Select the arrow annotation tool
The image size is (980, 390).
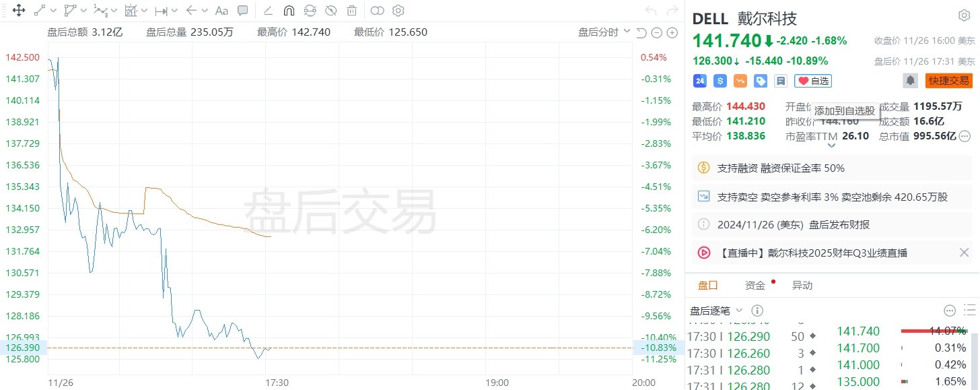pos(192,11)
